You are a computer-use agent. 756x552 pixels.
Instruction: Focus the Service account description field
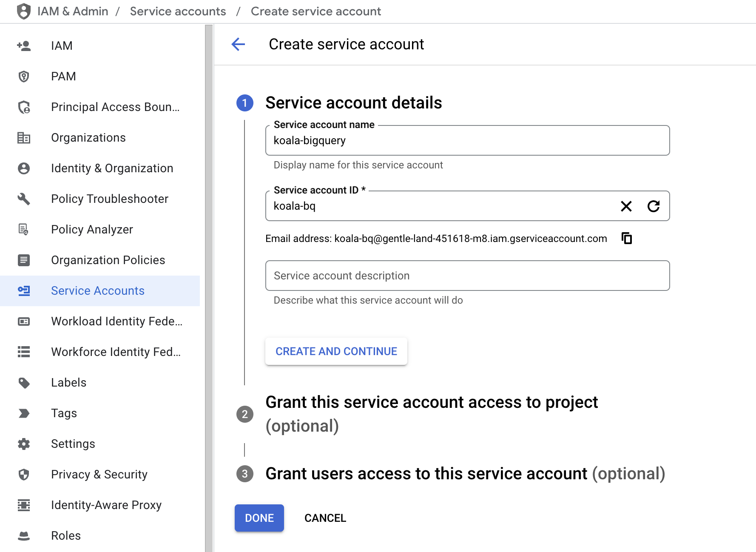(x=467, y=276)
